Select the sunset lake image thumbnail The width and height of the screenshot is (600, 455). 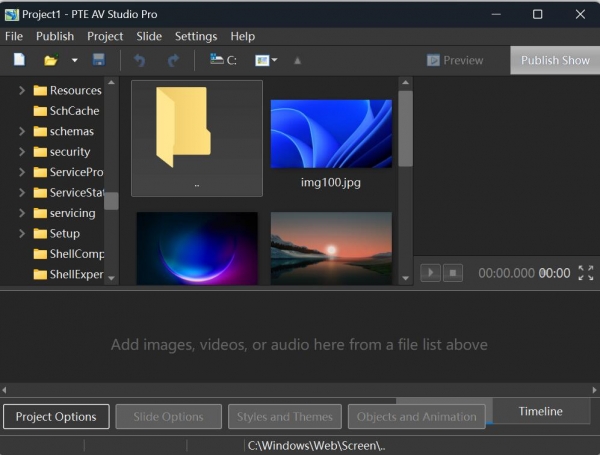[x=331, y=248]
